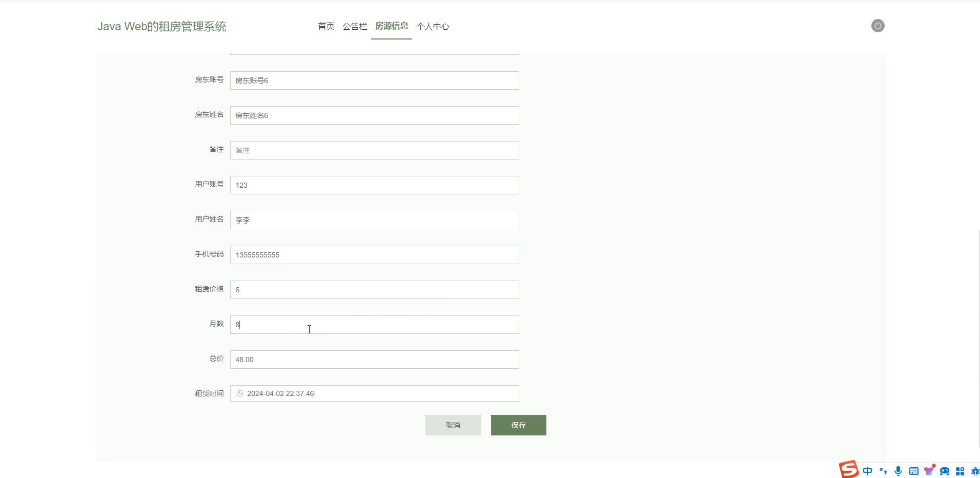The width and height of the screenshot is (980, 478).
Task: Focus the 租赁价格 input field
Action: coord(375,290)
